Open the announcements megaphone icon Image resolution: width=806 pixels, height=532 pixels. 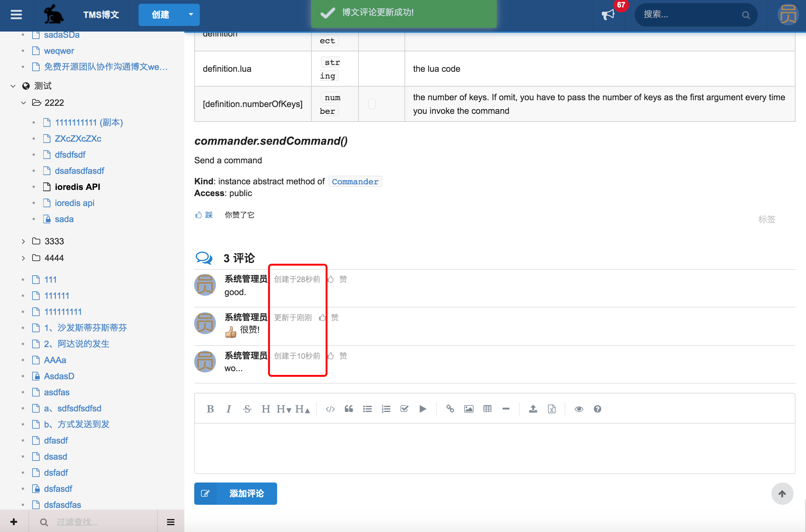coord(608,15)
